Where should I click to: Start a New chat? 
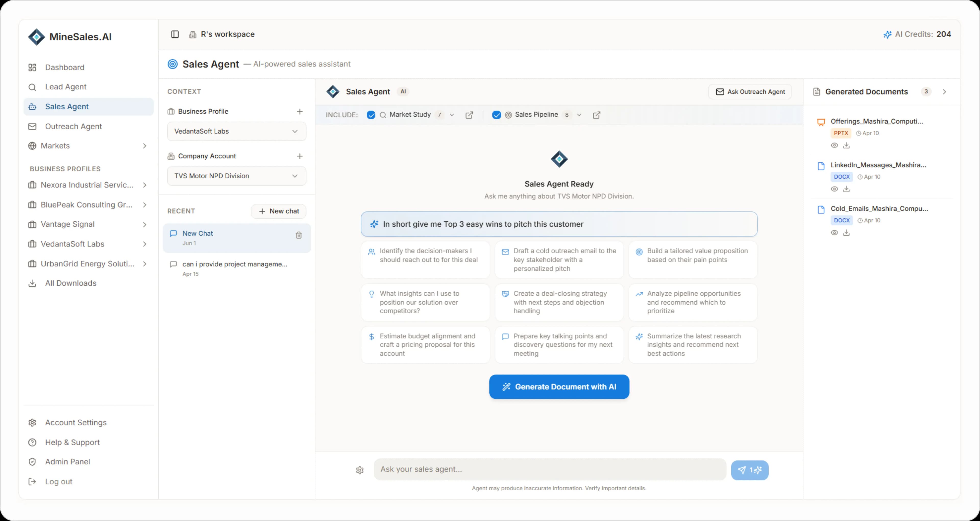coord(278,211)
